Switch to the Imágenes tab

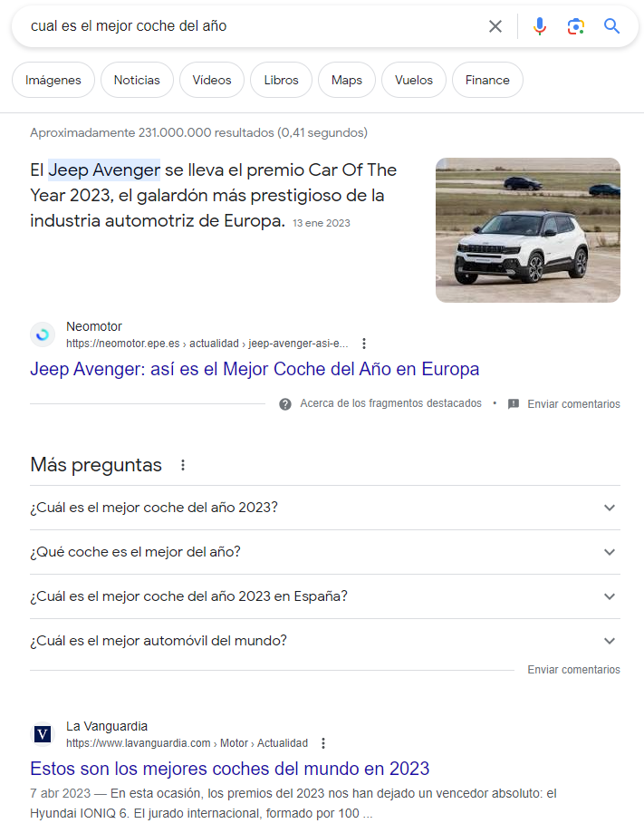pos(53,81)
